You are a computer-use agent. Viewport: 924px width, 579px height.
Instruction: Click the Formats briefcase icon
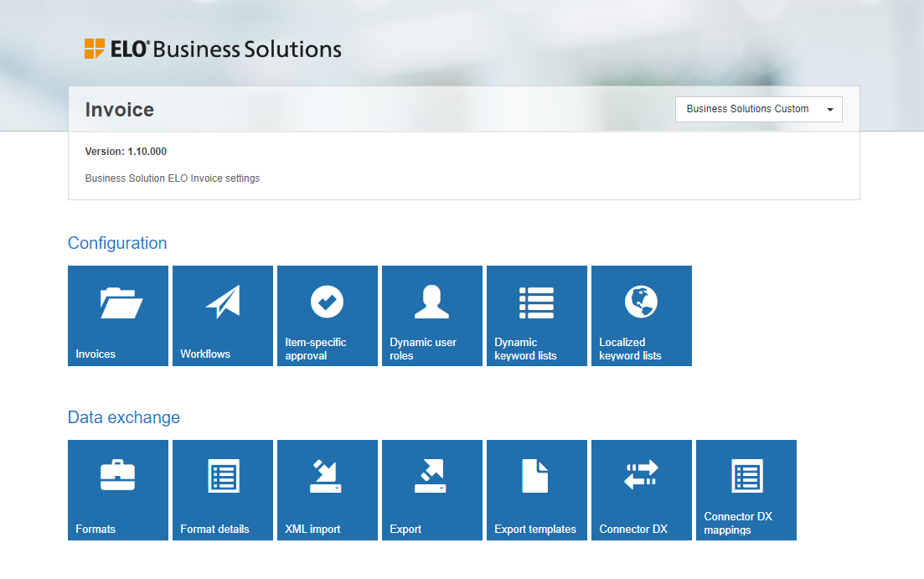click(118, 475)
